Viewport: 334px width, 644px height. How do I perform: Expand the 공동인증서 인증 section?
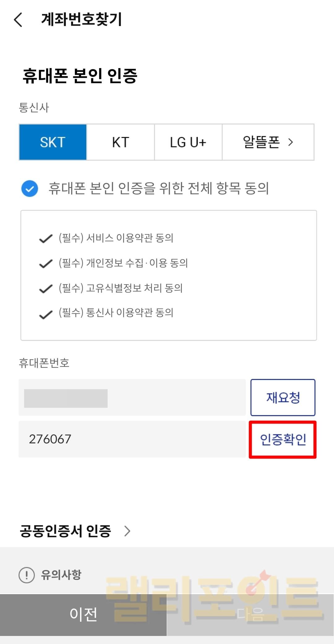coord(65,531)
